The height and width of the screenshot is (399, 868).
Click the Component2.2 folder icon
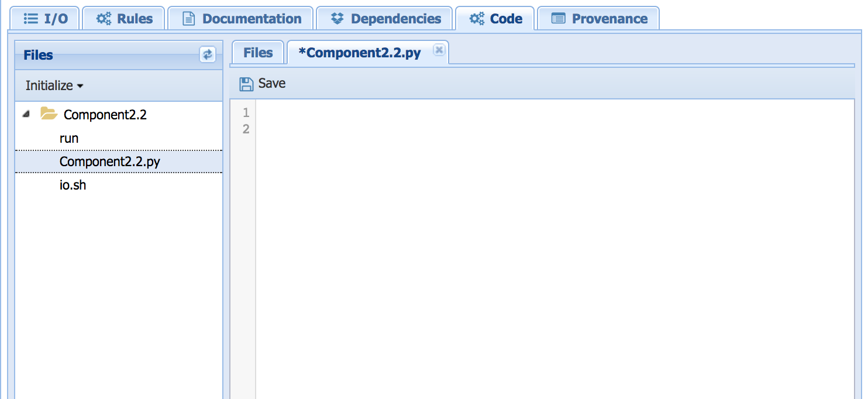coord(49,114)
